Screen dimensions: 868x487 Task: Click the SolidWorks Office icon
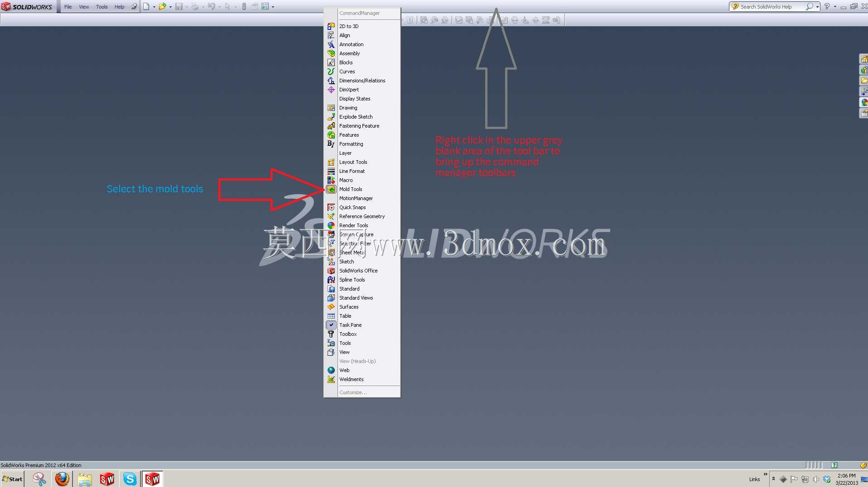click(331, 271)
